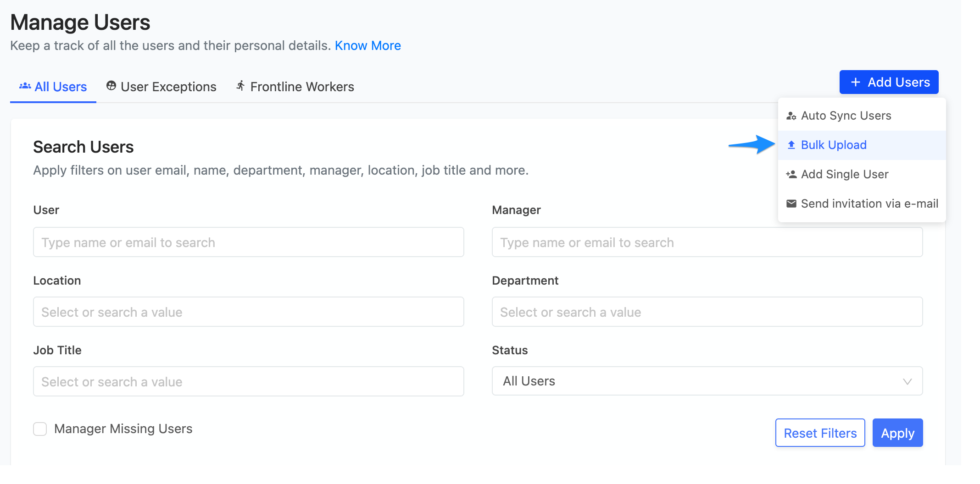Viewport: 980px width, 484px height.
Task: Open the Department select field
Action: click(x=707, y=312)
